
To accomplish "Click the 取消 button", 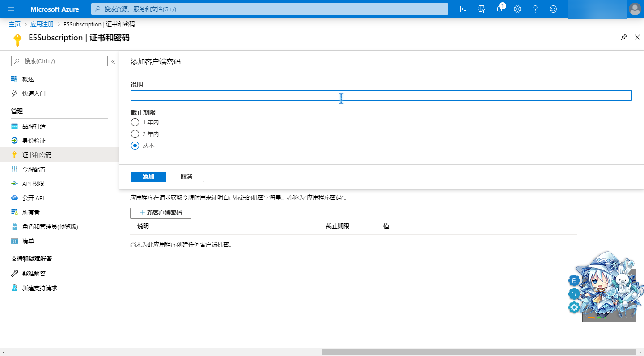I will click(x=186, y=177).
